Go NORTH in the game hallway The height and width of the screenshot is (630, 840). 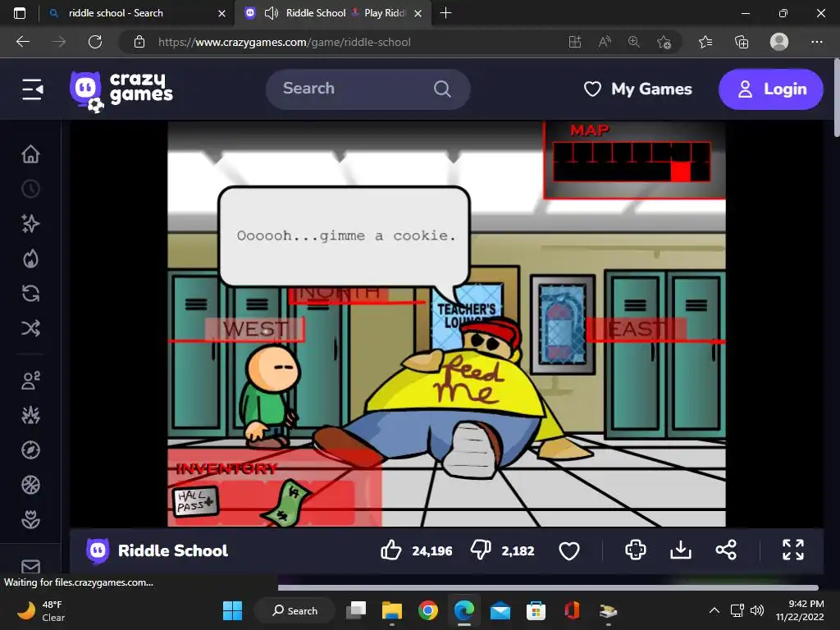(x=339, y=294)
